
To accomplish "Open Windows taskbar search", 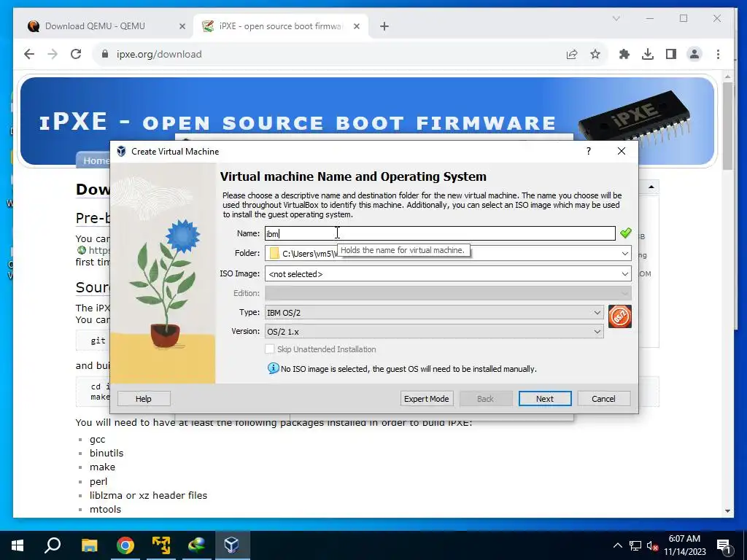I will (x=53, y=545).
